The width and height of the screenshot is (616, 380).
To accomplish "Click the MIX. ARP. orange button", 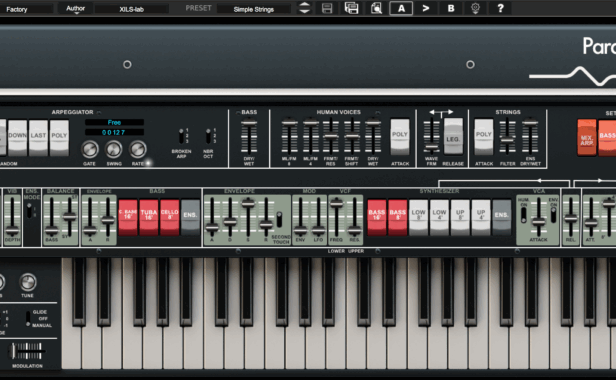I will click(x=587, y=138).
